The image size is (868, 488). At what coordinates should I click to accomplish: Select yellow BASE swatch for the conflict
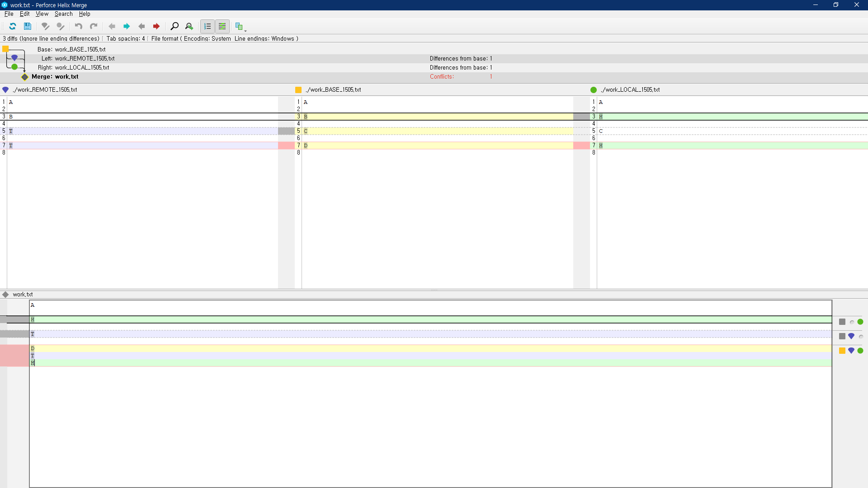(x=842, y=351)
